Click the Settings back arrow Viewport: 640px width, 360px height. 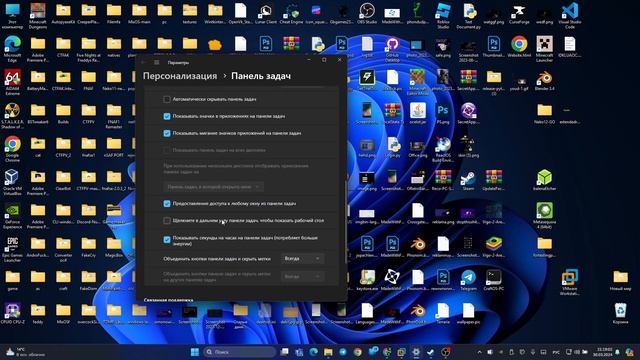click(143, 62)
